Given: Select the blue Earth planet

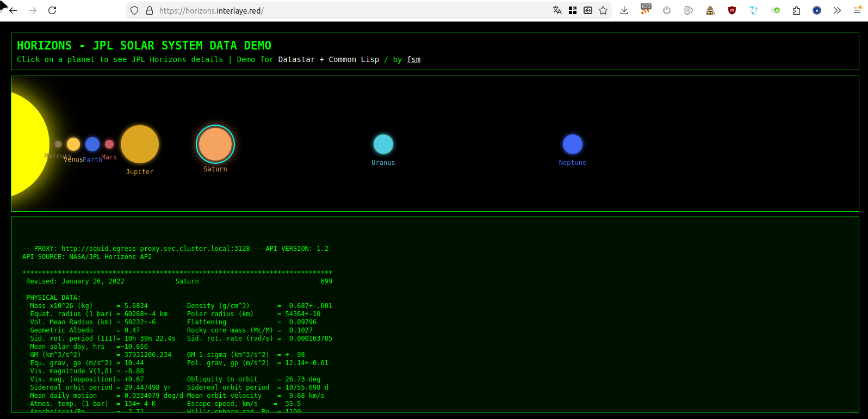Looking at the screenshot, I should click(x=92, y=144).
